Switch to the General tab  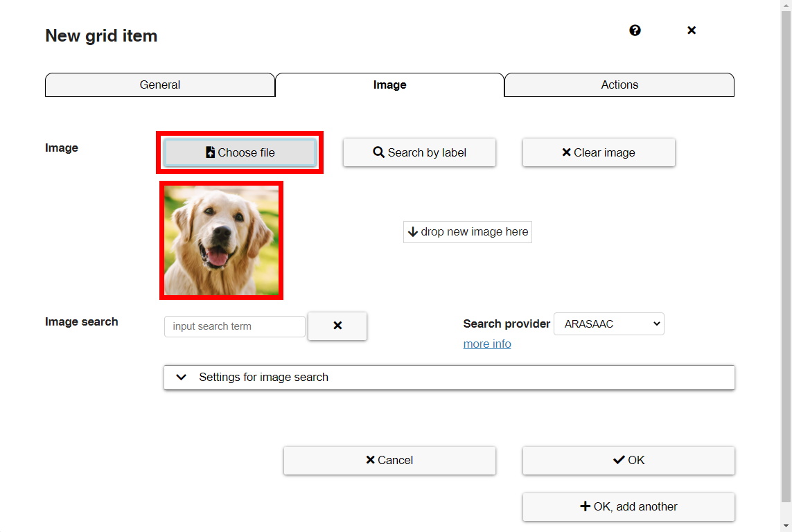tap(159, 85)
